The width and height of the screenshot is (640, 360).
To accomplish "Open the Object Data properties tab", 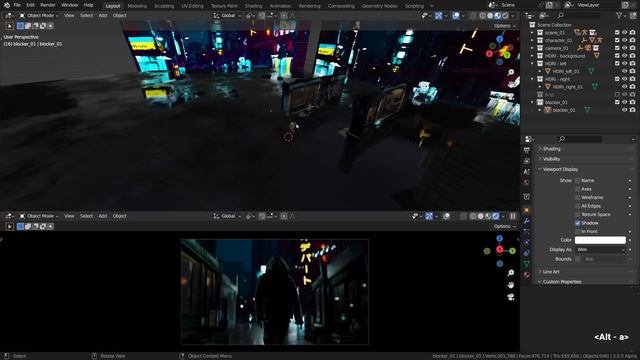I will 527,264.
